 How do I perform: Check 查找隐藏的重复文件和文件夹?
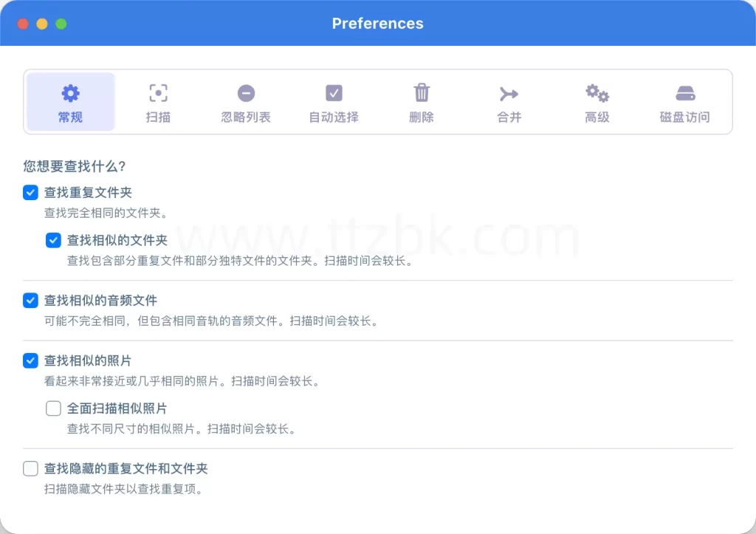click(30, 468)
